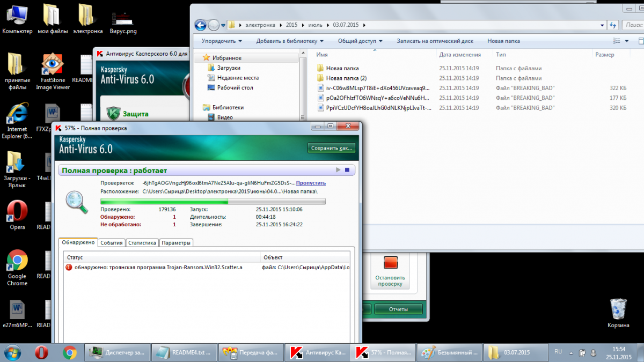Click the июль breadcrumb segment
The height and width of the screenshot is (362, 644).
pyautogui.click(x=316, y=25)
